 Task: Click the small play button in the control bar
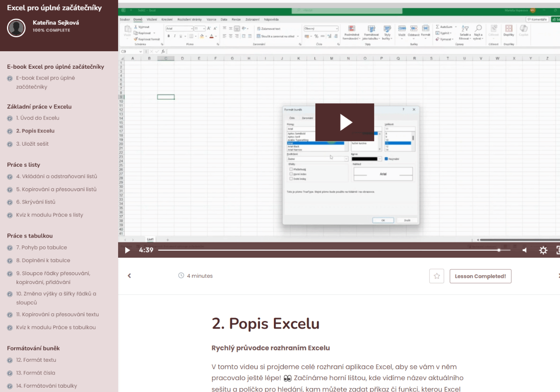point(127,250)
